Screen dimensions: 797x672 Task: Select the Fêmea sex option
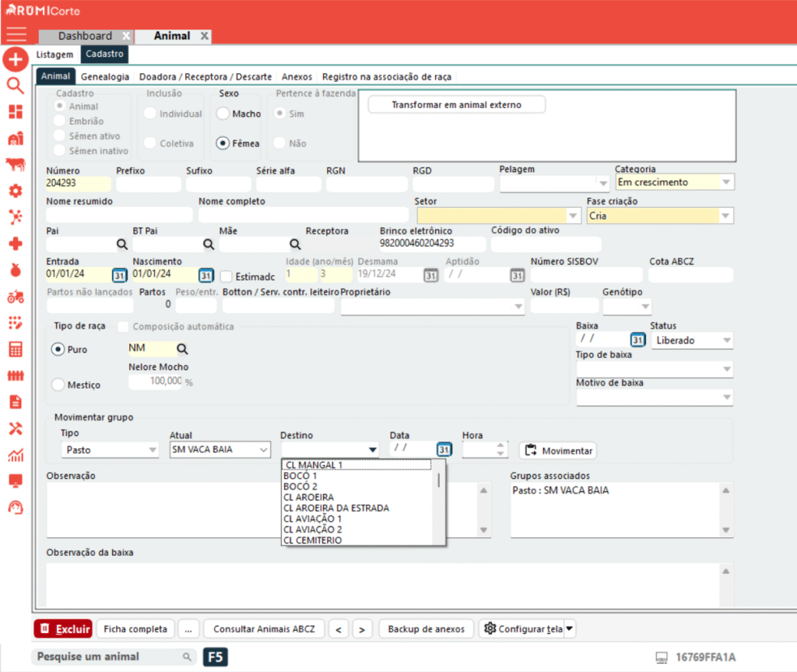(x=223, y=143)
